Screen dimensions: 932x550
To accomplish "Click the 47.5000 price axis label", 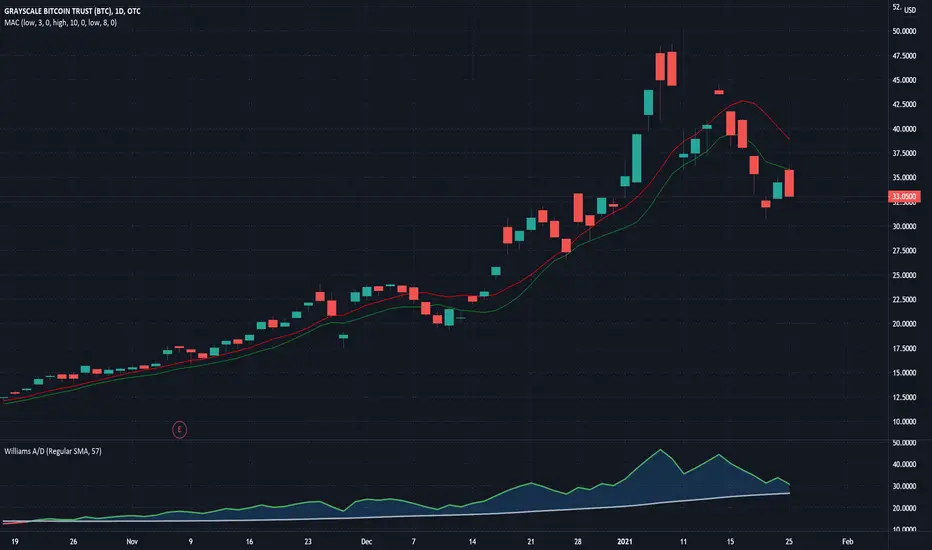I will pyautogui.click(x=904, y=55).
